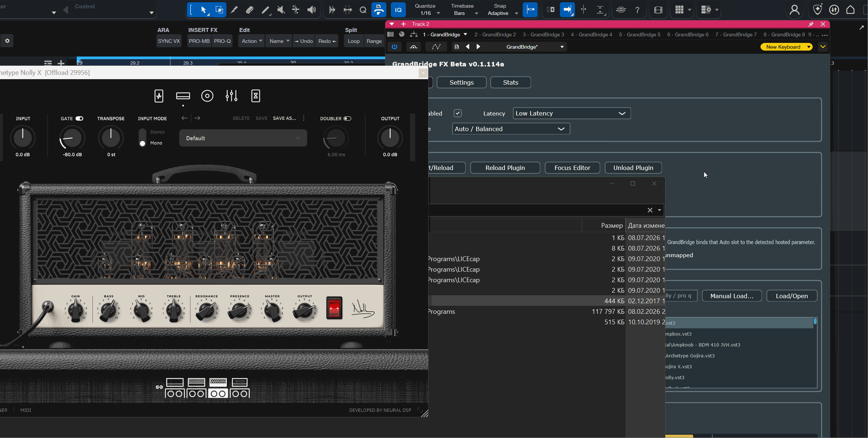This screenshot has width=868, height=438.
Task: Toggle the DOUBLER switch in Nolly X
Action: pos(347,118)
